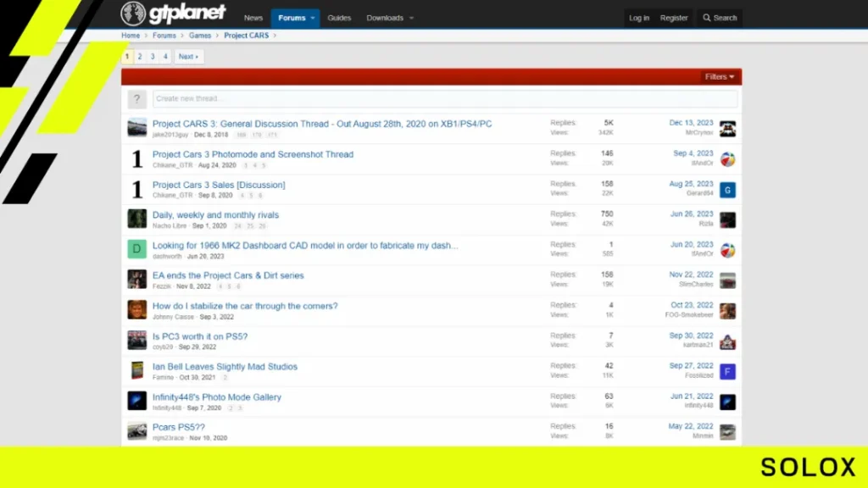Open 1966 MK2 Dashboard CAD model thread
868x488 pixels.
point(305,245)
